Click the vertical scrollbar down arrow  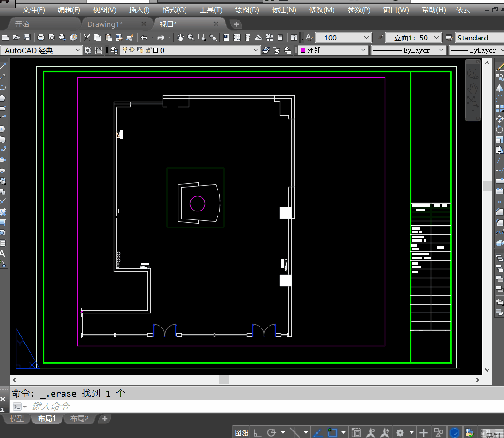[x=487, y=370]
